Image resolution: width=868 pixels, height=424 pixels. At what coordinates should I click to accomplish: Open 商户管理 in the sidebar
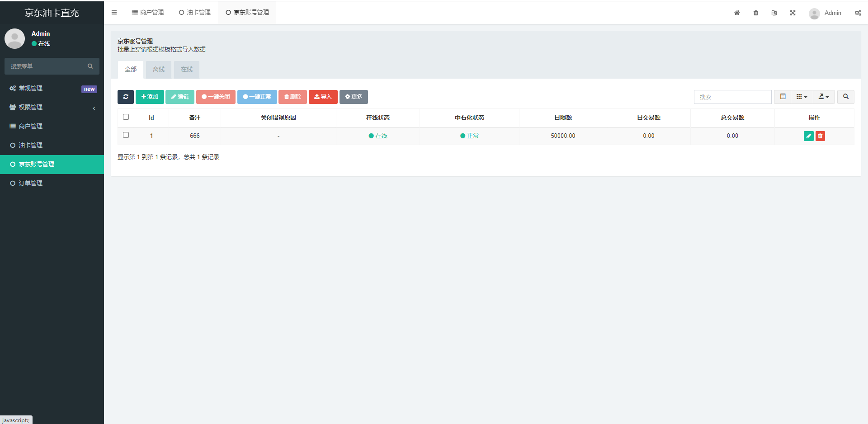point(52,126)
